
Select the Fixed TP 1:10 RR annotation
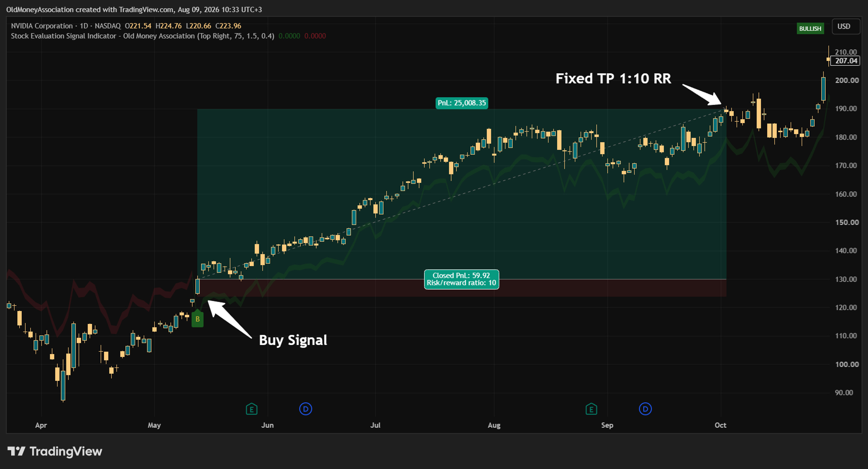pyautogui.click(x=613, y=79)
